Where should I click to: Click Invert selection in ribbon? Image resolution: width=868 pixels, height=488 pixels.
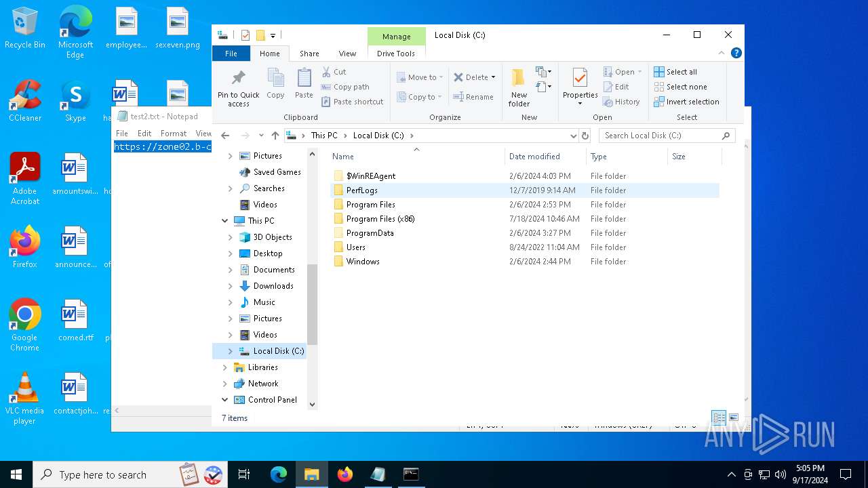click(686, 102)
